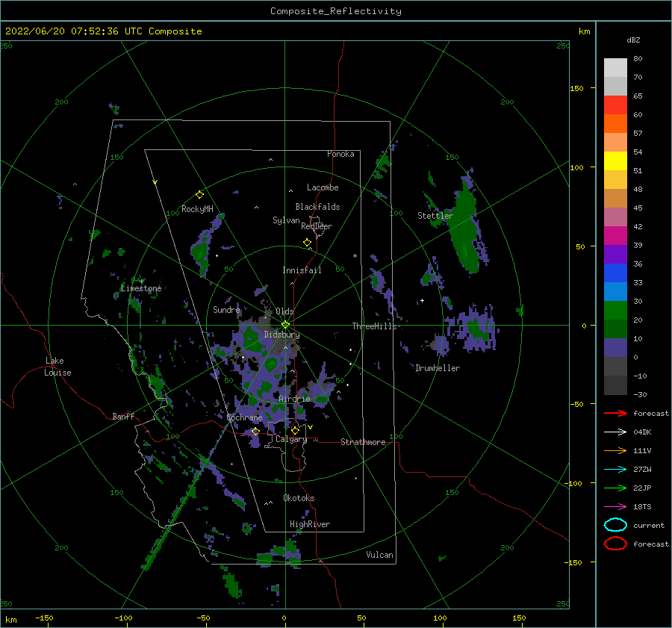This screenshot has height=628, width=672.
Task: Click the yellow diamond marker above Calgary label
Action: [x=295, y=430]
